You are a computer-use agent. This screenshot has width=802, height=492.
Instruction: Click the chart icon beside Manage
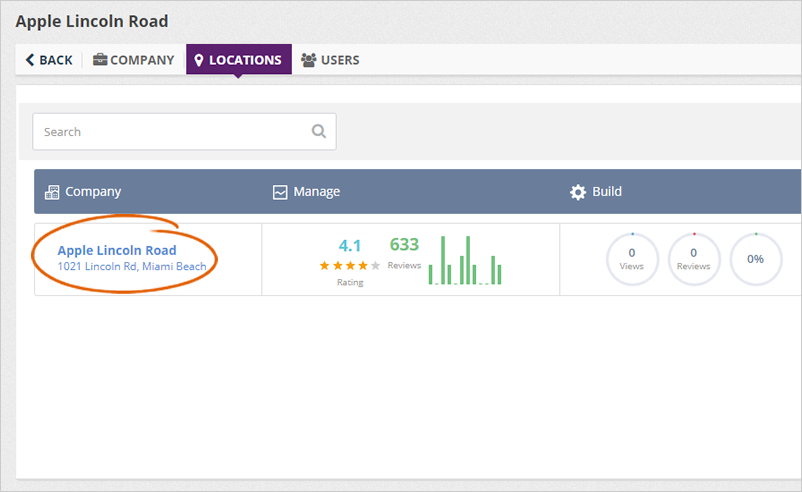pyautogui.click(x=280, y=192)
